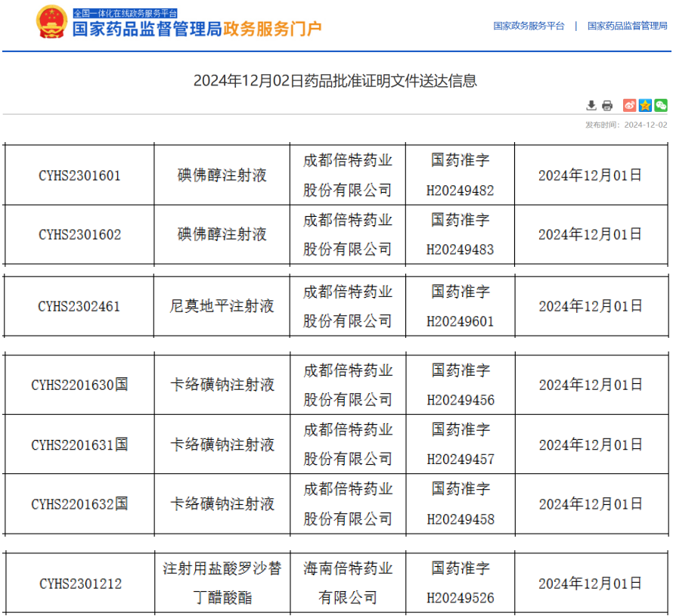Click the download icon

tap(591, 106)
